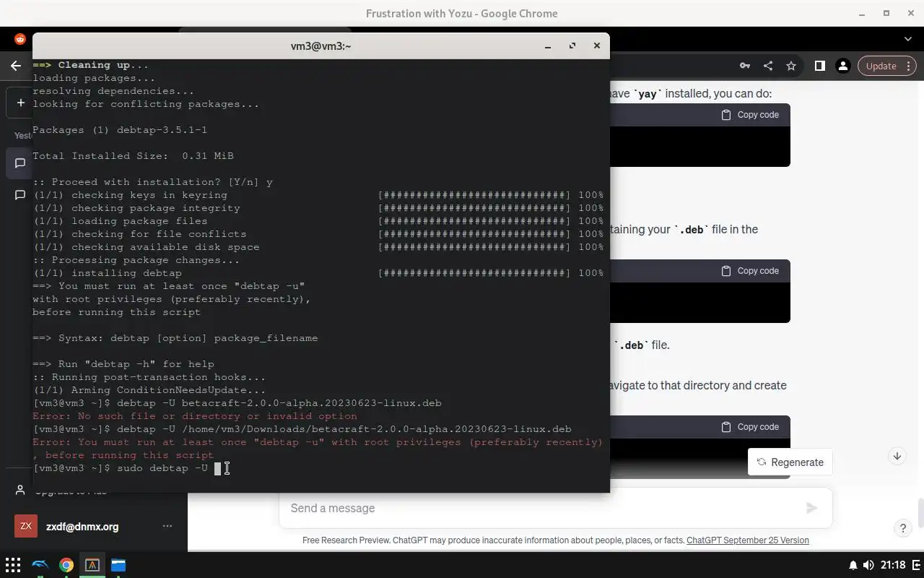Click the terminal prompt after sudo debtap -U
The width and height of the screenshot is (924, 578).
[x=217, y=468]
